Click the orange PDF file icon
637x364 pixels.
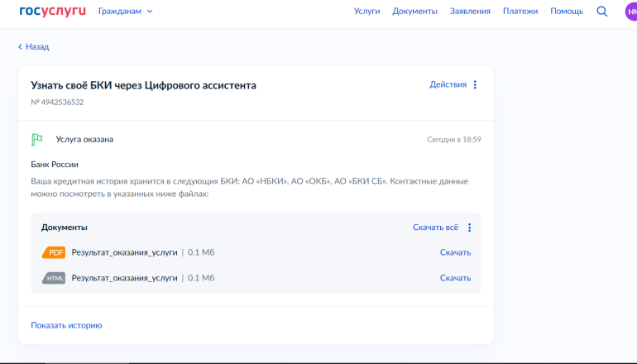[54, 253]
